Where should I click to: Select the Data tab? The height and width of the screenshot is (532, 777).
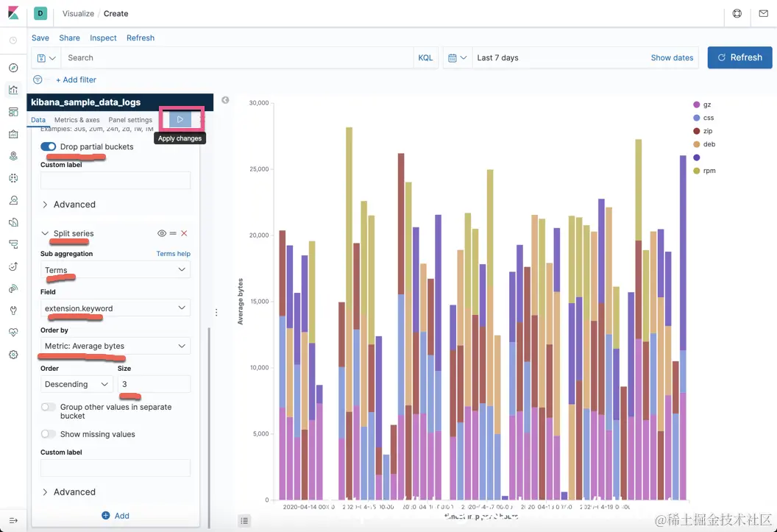coord(38,120)
